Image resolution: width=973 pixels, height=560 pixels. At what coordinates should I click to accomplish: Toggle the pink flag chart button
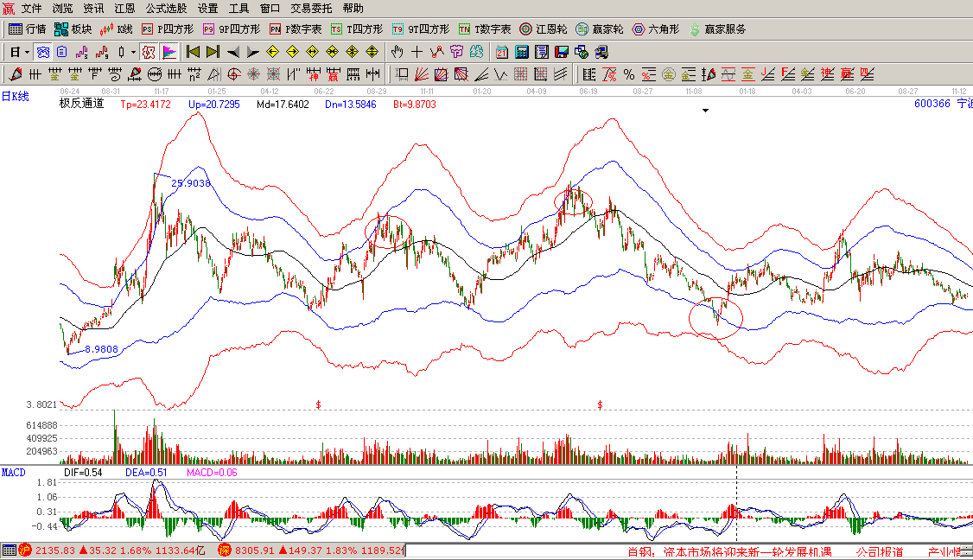coord(169,51)
